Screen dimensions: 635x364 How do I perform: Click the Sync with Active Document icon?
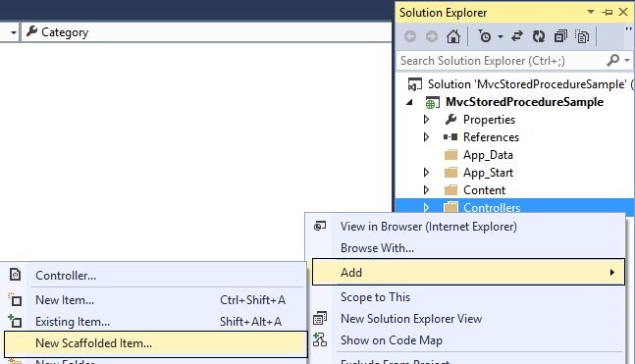click(x=517, y=36)
